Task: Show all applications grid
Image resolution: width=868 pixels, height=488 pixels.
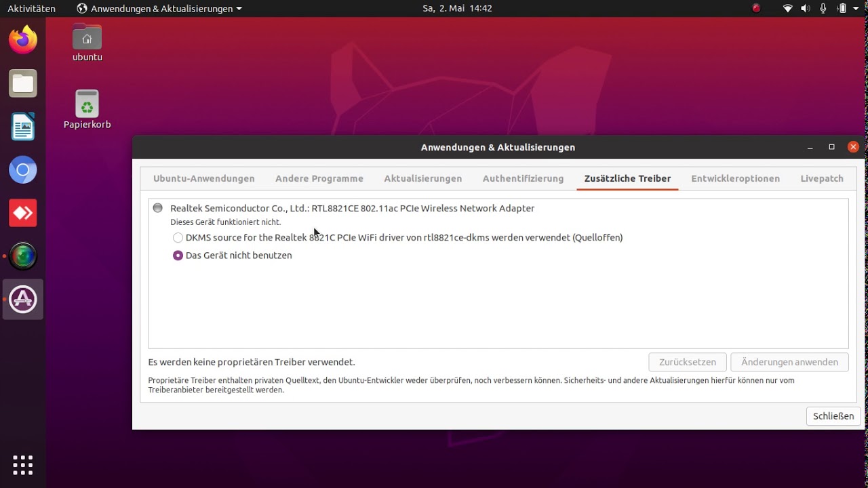Action: click(23, 465)
